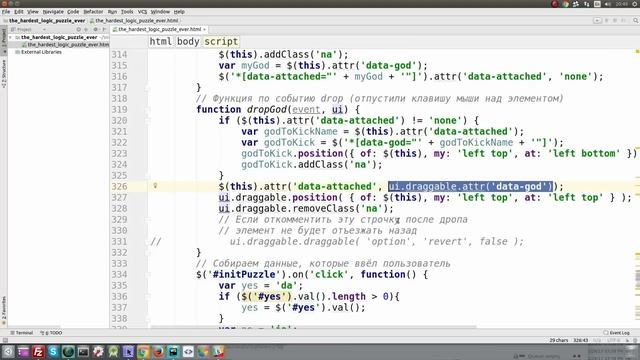Open the Navigate menu
640x360 pixels.
(x=53, y=12)
